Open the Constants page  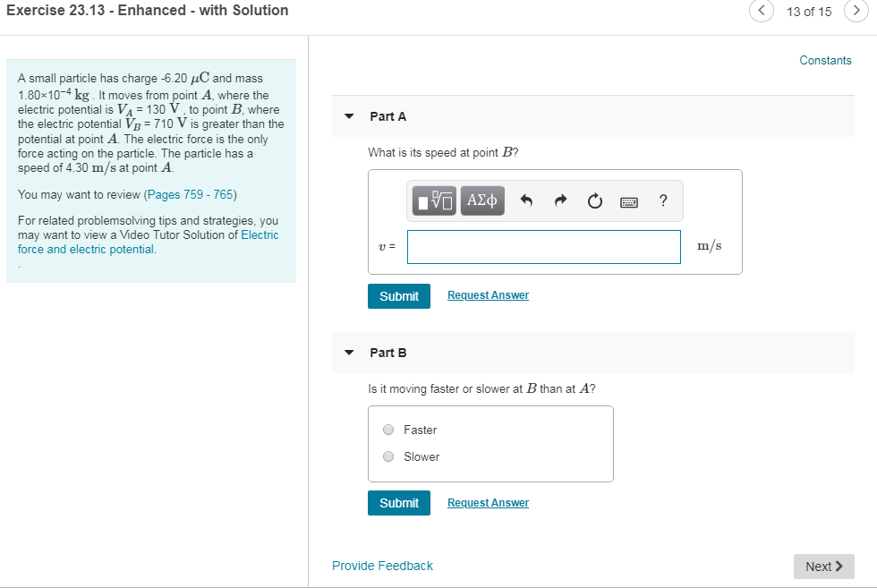click(825, 60)
